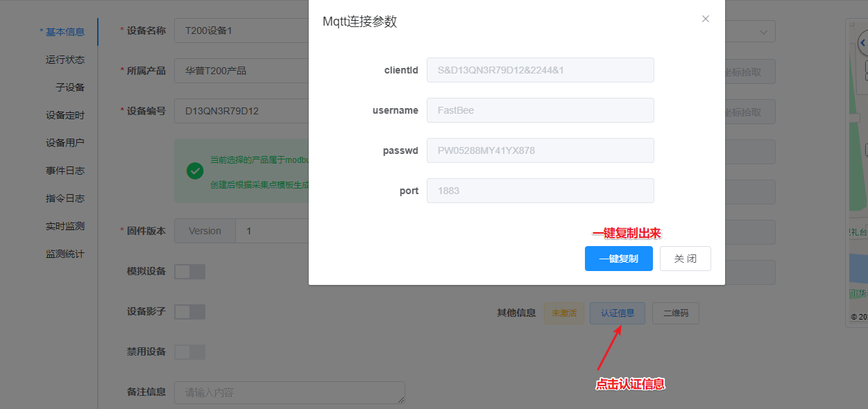868x409 pixels.
Task: Open 认证信息 button under 其他信息
Action: tap(617, 313)
